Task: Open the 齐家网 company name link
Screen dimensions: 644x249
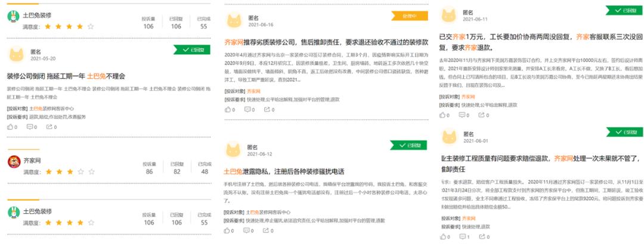Action: 32,161
